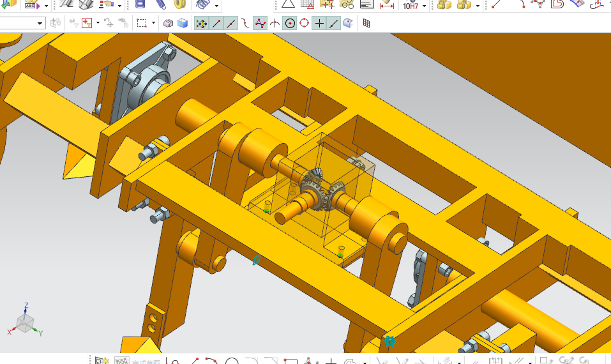Toggle Enable Snap Point option

[x=202, y=24]
